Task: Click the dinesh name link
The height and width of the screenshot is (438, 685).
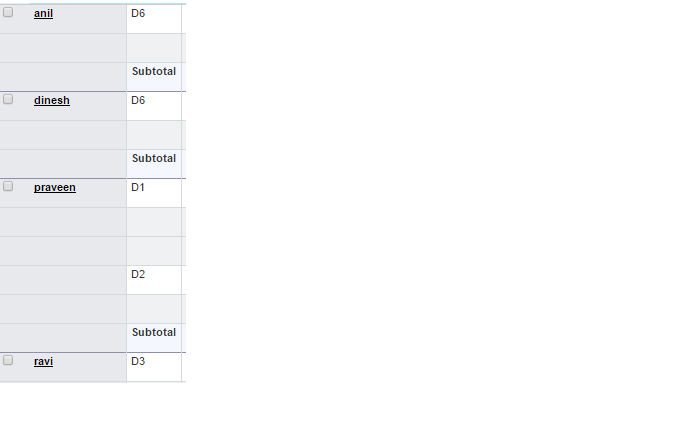Action: [x=52, y=101]
